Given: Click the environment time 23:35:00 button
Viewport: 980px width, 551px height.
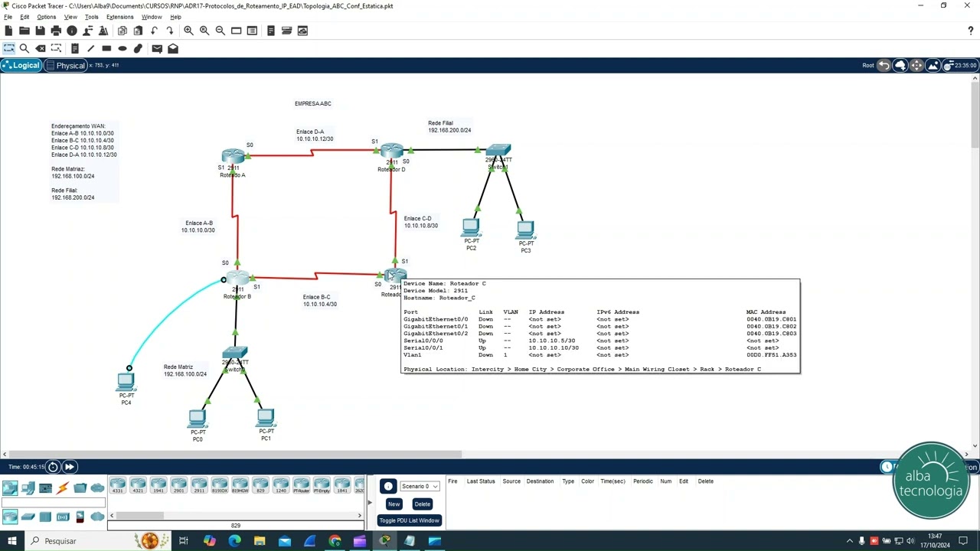Looking at the screenshot, I should pyautogui.click(x=960, y=65).
